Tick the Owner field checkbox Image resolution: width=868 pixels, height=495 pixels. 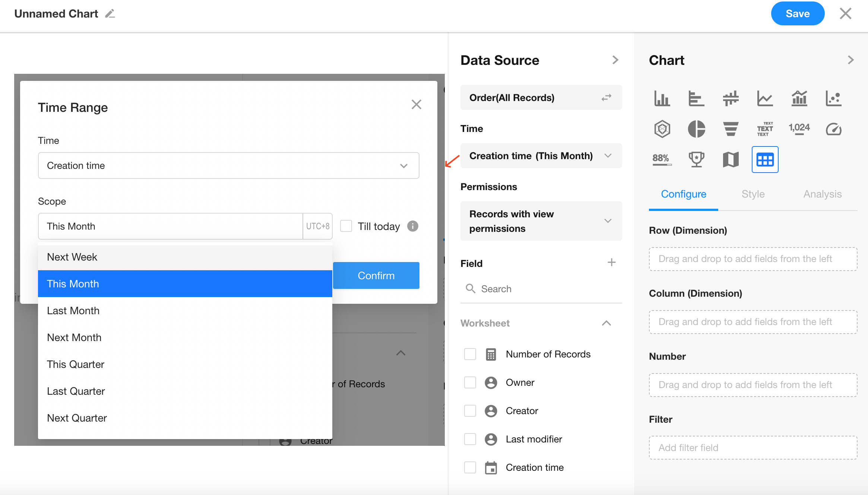click(470, 382)
